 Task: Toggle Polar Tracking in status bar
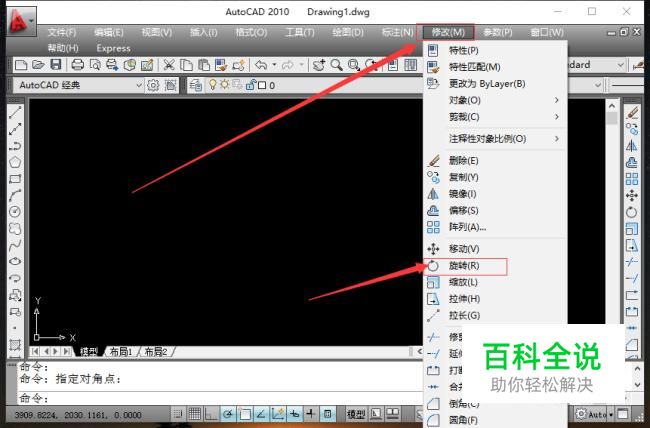[x=228, y=414]
